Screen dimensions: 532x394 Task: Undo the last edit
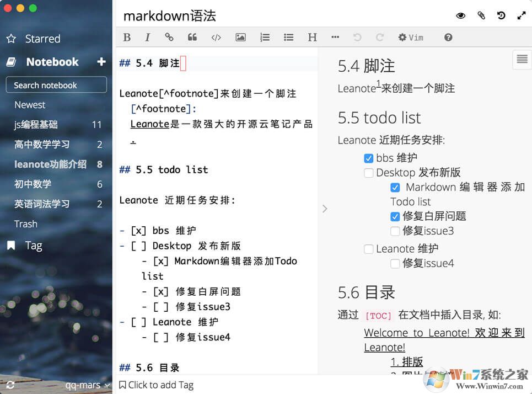click(357, 38)
